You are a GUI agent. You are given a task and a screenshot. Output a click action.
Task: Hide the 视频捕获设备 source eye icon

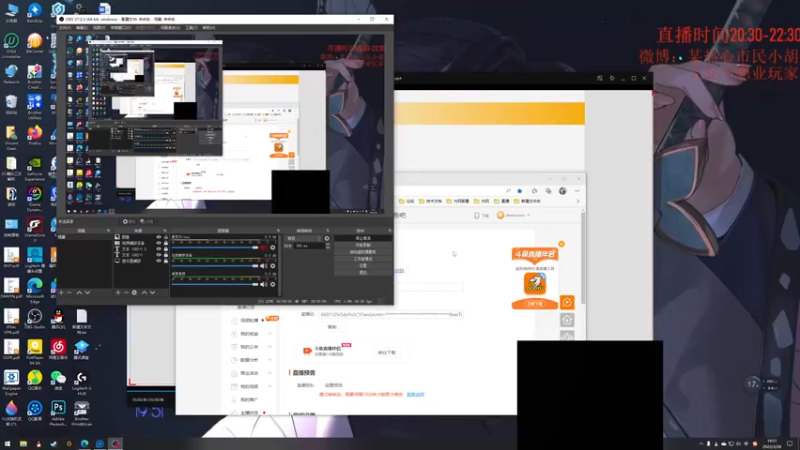coord(159,243)
